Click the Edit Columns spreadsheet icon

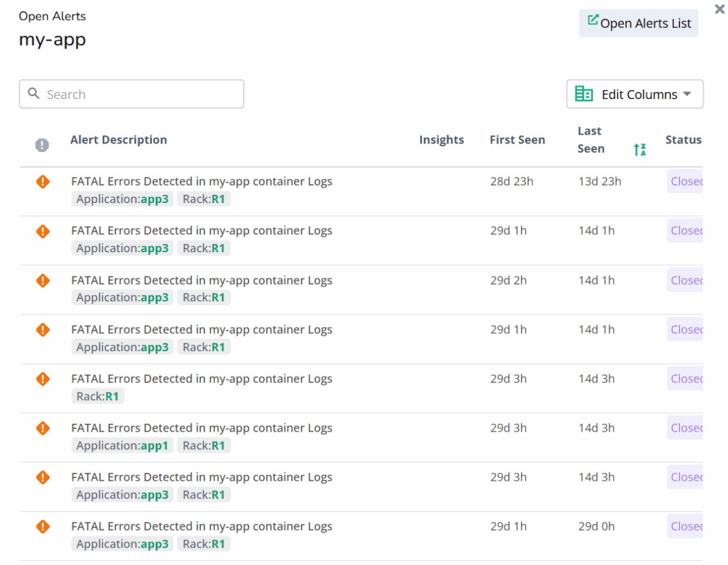coord(583,93)
